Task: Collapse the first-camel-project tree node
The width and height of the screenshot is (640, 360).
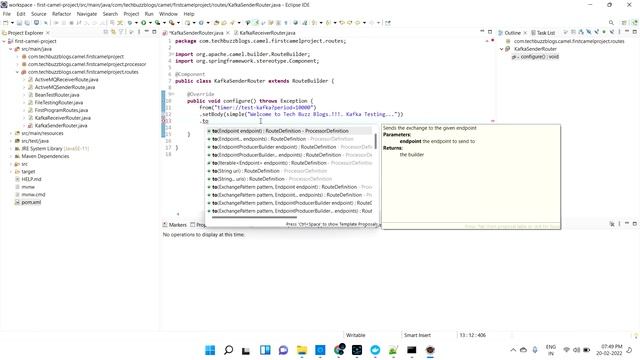Action: 4,41
